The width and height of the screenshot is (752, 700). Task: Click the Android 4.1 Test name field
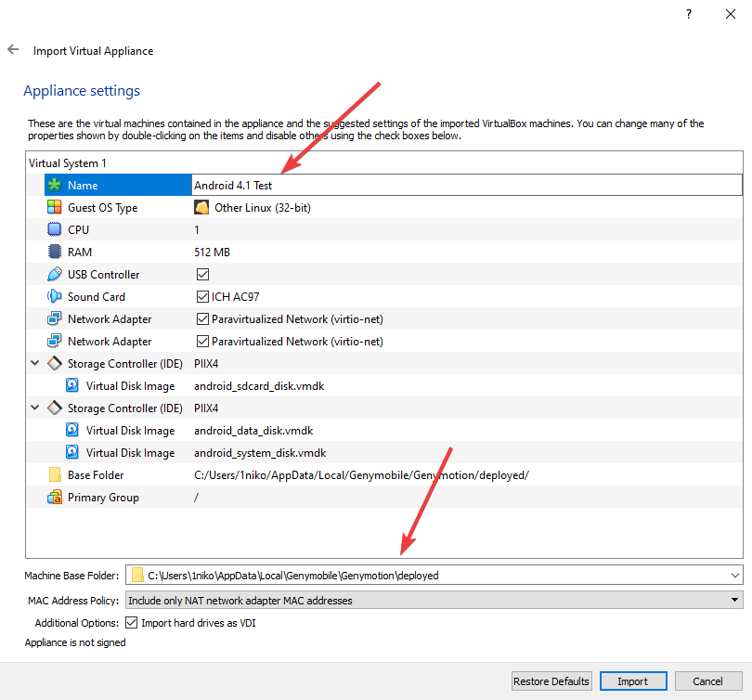pos(467,185)
